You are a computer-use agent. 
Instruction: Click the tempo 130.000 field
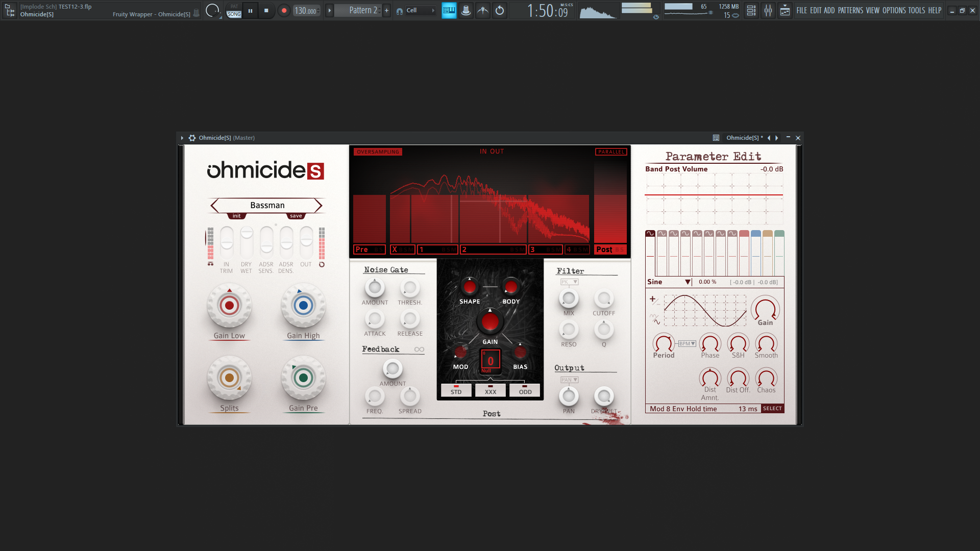coord(306,11)
